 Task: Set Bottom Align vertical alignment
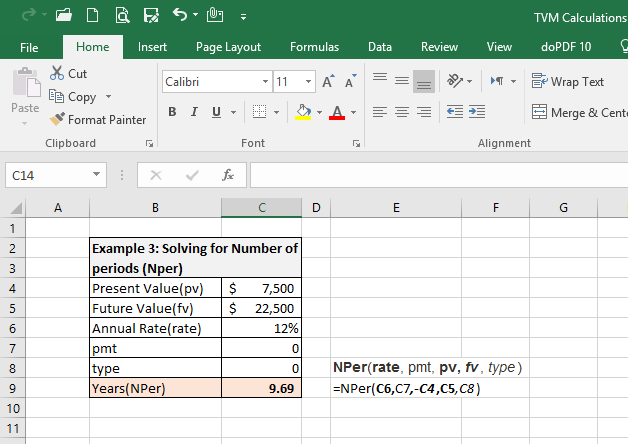[x=424, y=81]
